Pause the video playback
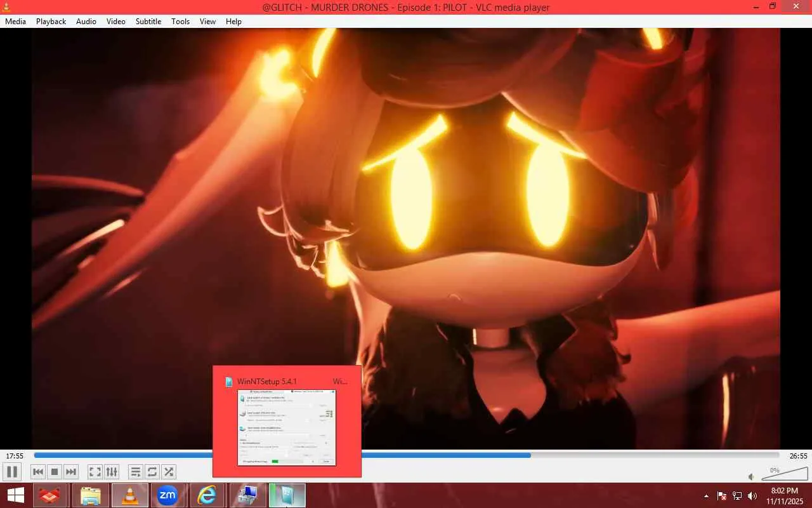The height and width of the screenshot is (508, 812). point(11,472)
